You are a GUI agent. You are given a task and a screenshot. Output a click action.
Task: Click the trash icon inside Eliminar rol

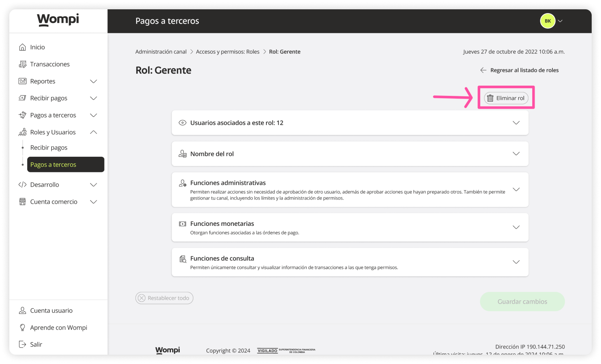(490, 98)
